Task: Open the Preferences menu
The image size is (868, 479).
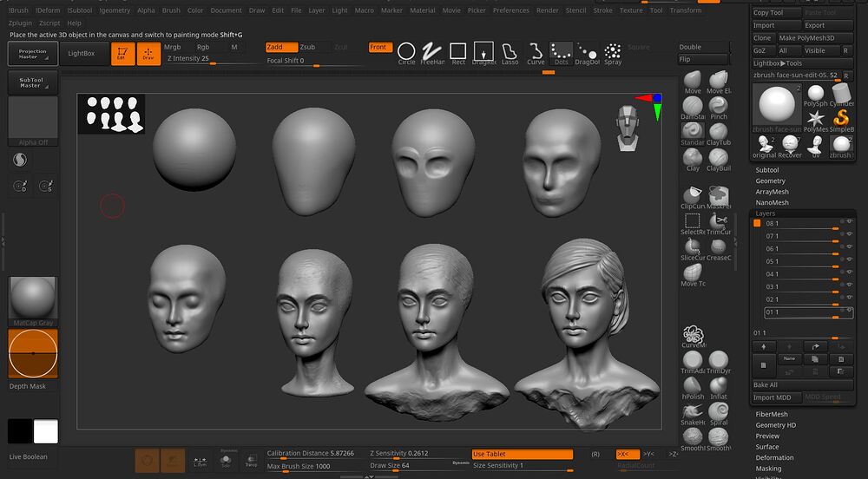Action: (x=511, y=10)
